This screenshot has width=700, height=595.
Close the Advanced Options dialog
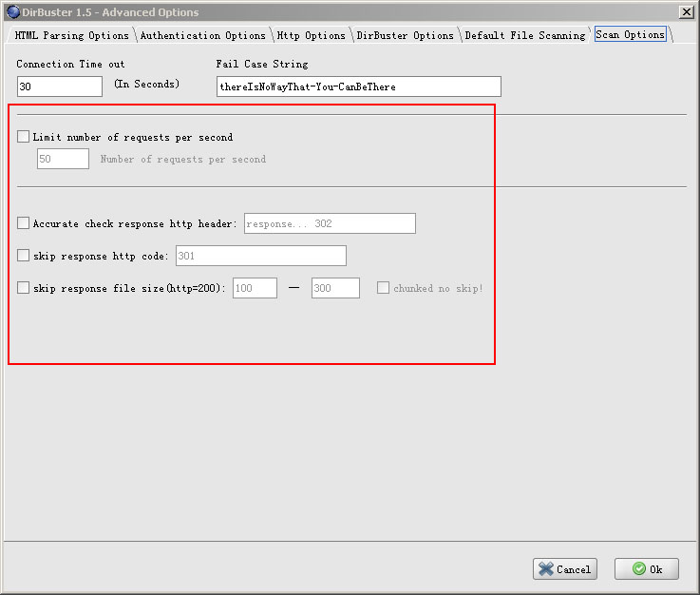[686, 12]
